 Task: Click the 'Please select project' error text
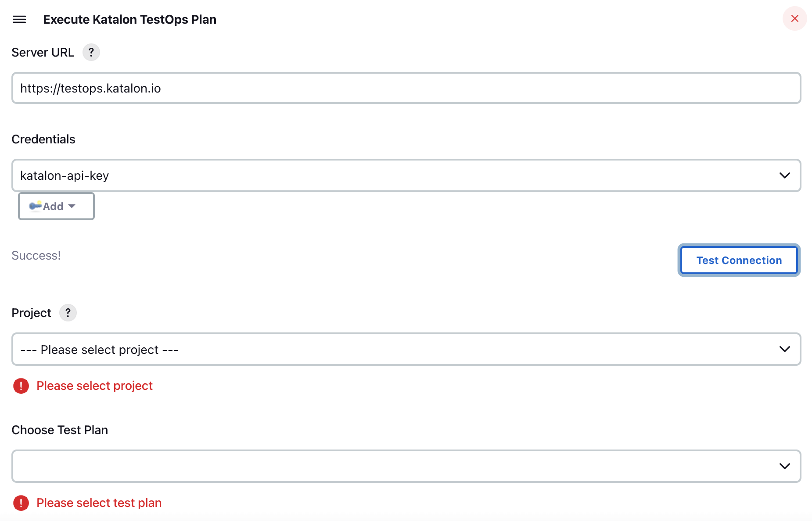(94, 386)
